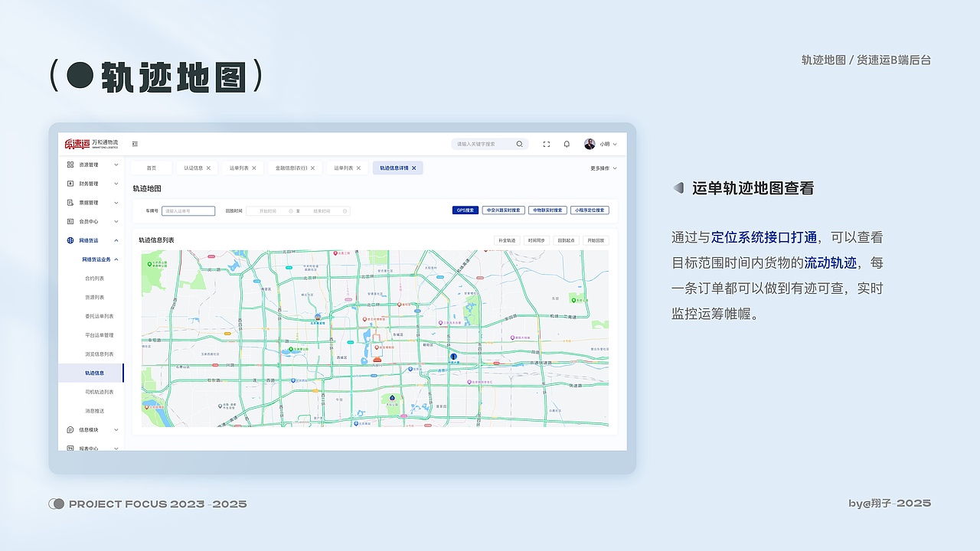Click the 车牌号 input field
This screenshot has height=551, width=980.
pos(188,210)
